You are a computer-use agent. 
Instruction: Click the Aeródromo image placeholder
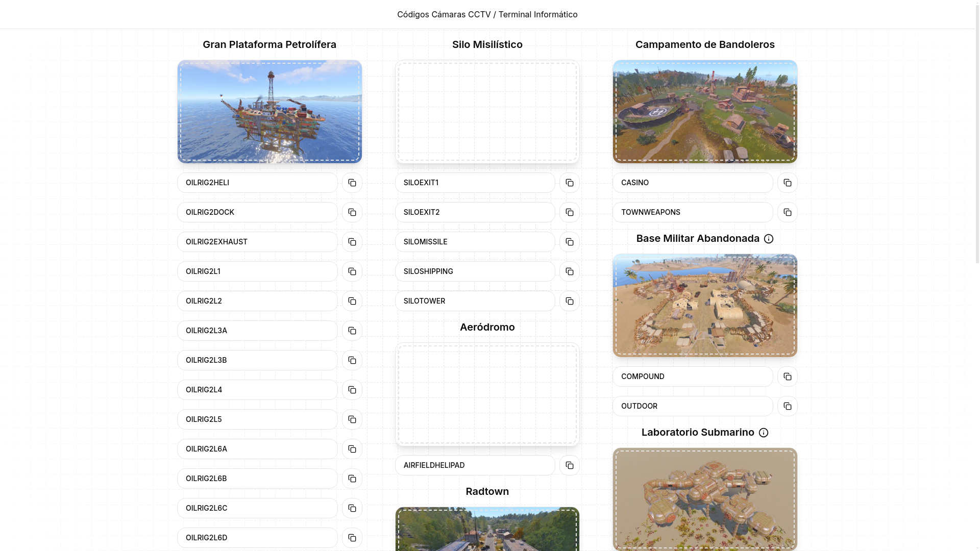coord(487,394)
